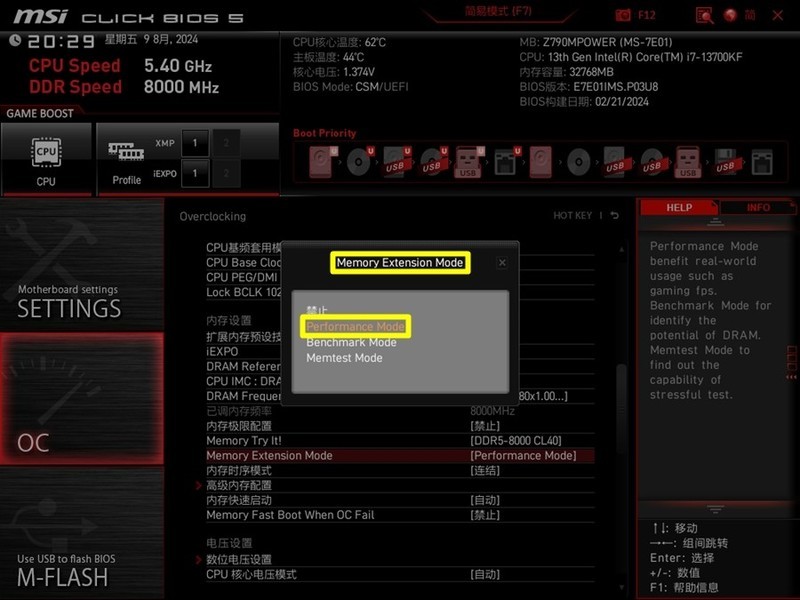Select the USB optical disc boot icon with U badge

[x=434, y=162]
